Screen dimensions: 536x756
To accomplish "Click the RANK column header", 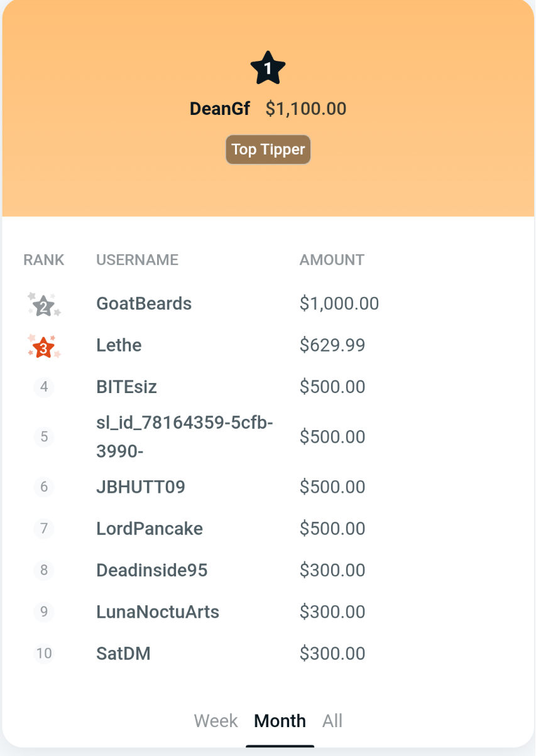I will click(44, 259).
